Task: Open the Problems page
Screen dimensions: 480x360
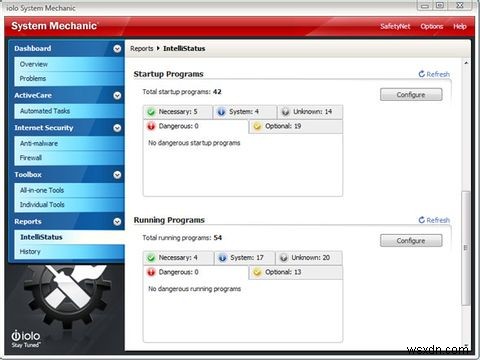Action: (x=69, y=79)
